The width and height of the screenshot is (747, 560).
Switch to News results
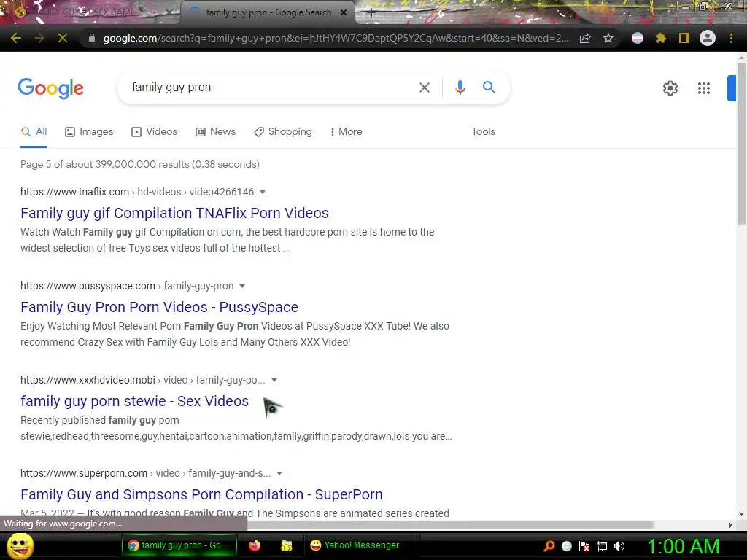coord(216,132)
